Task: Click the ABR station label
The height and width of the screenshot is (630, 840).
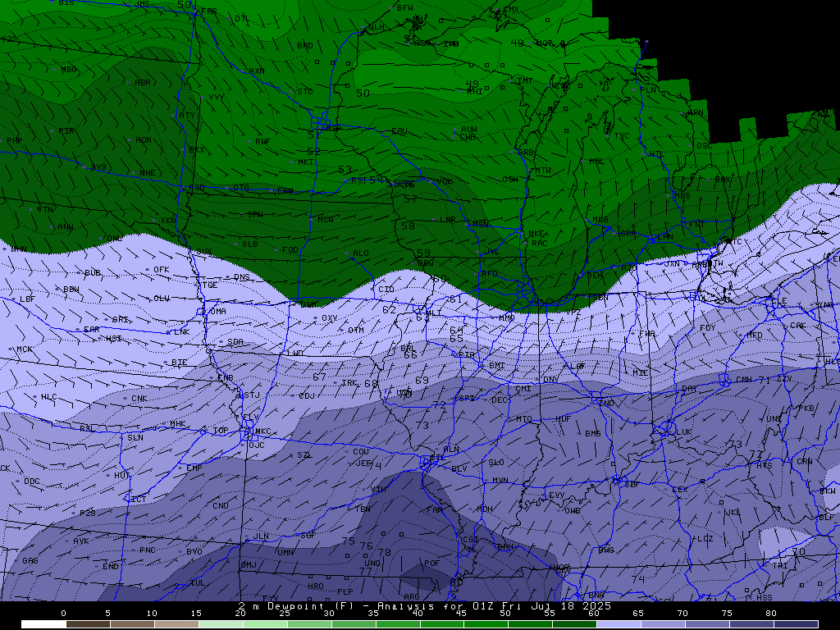Action: [x=143, y=83]
